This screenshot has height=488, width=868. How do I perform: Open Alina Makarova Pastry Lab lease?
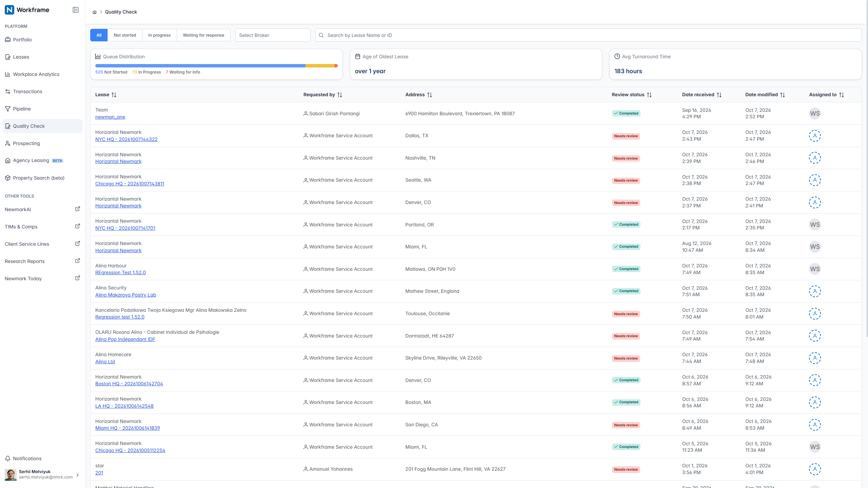(126, 295)
